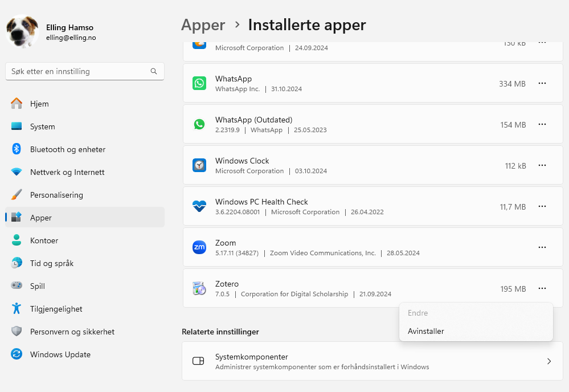The width and height of the screenshot is (569, 392).
Task: Open more options for Zotero
Action: [542, 288]
